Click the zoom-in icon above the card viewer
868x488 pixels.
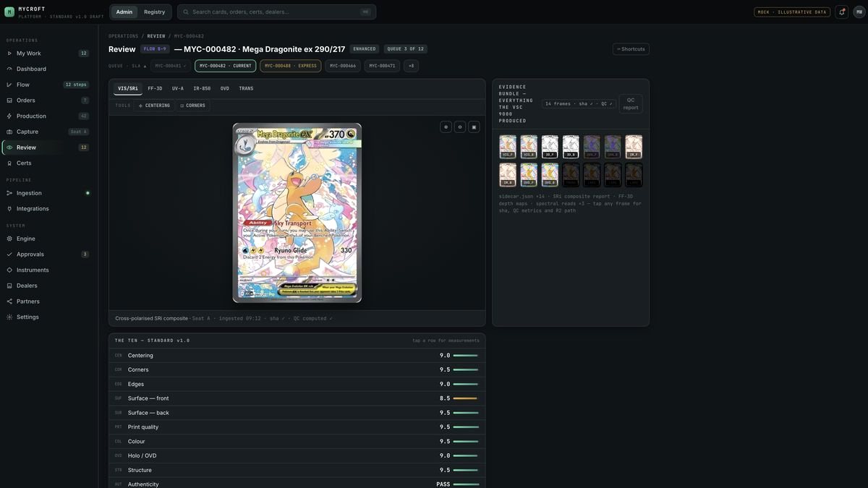click(446, 127)
